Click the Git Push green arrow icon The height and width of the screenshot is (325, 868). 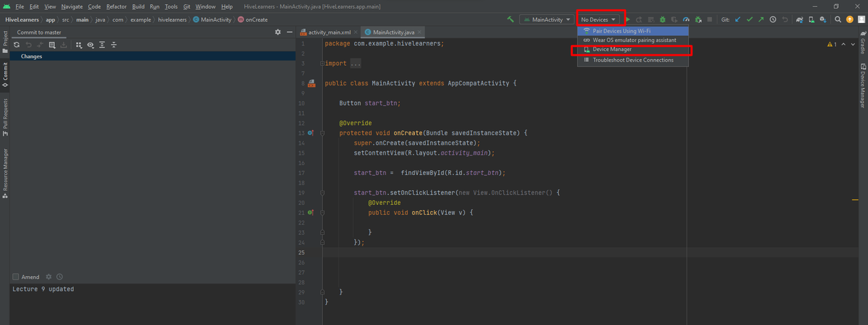[761, 20]
